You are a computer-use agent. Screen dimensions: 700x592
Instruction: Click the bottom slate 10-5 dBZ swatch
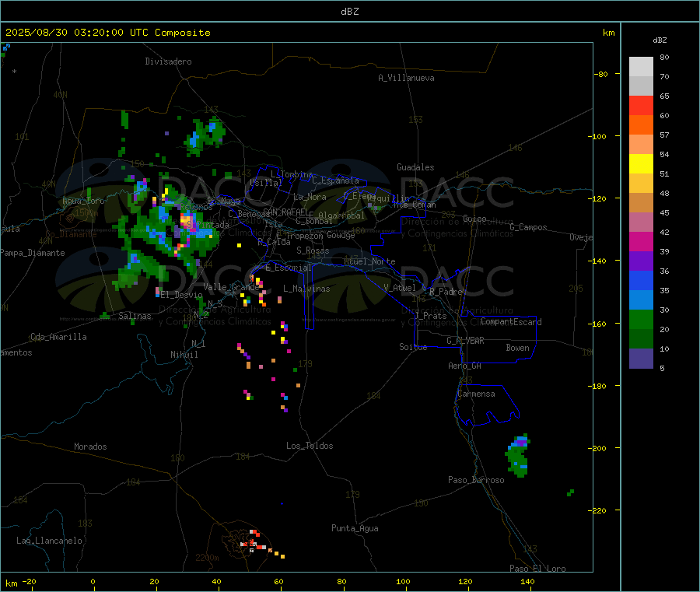(641, 359)
